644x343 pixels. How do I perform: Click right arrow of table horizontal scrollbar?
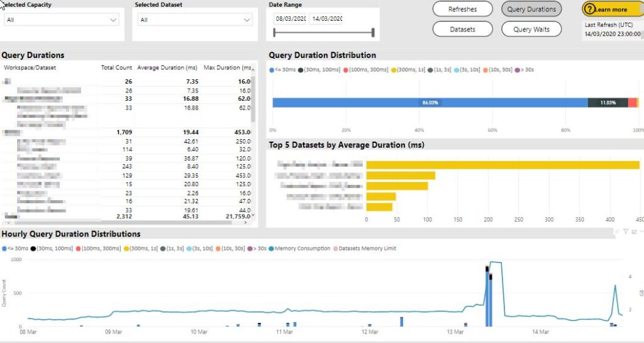[x=246, y=223]
